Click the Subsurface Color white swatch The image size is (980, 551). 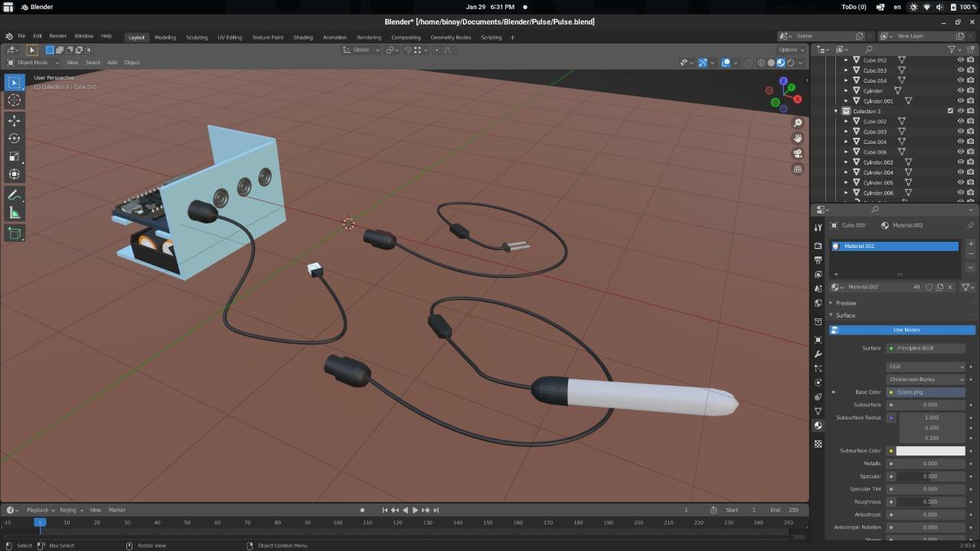[931, 451]
